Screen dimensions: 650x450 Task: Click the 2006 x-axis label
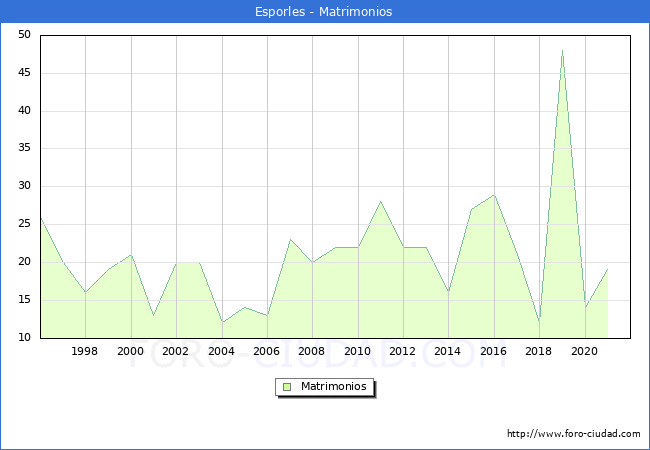[266, 351]
